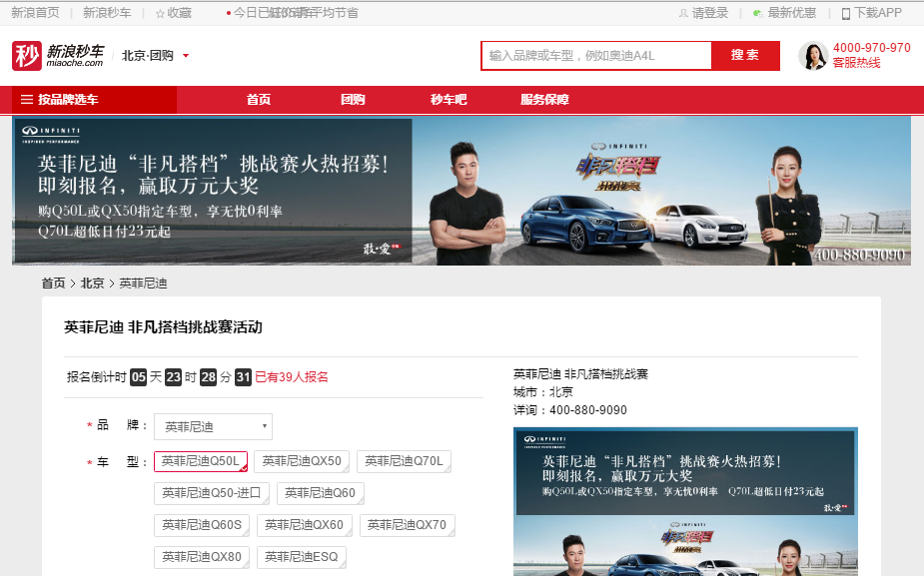Viewport: 924px width, 576px height.
Task: Select the 英菲尼迪ESQ model option
Action: 301,557
